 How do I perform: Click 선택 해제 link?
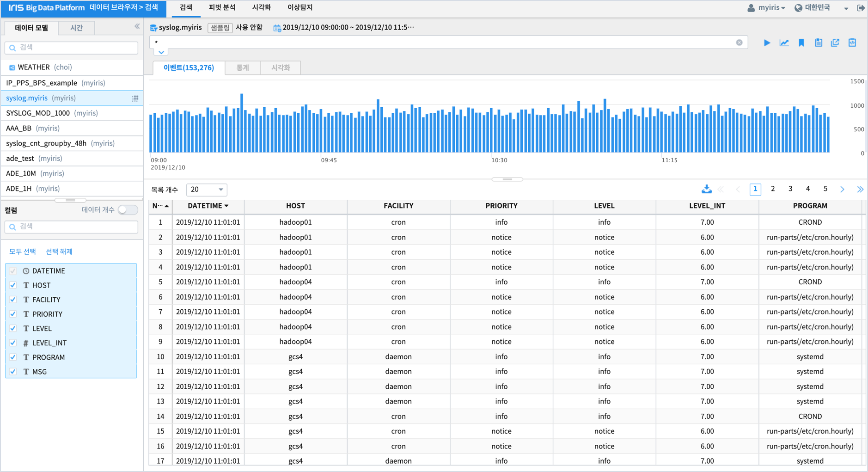click(x=59, y=251)
